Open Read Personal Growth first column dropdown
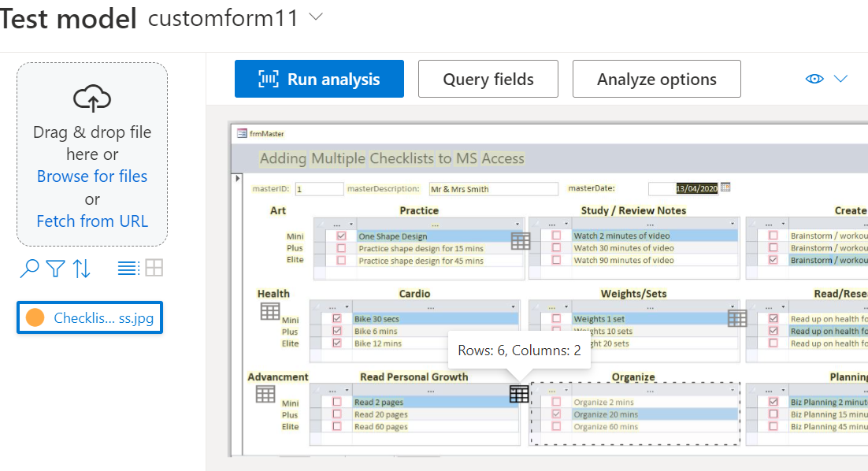The image size is (868, 471). click(347, 390)
